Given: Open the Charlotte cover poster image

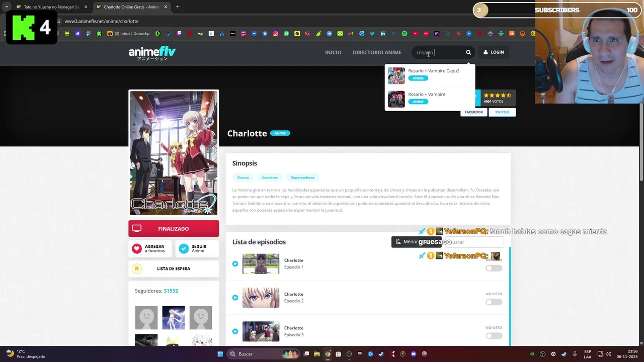Looking at the screenshot, I should pyautogui.click(x=174, y=153).
